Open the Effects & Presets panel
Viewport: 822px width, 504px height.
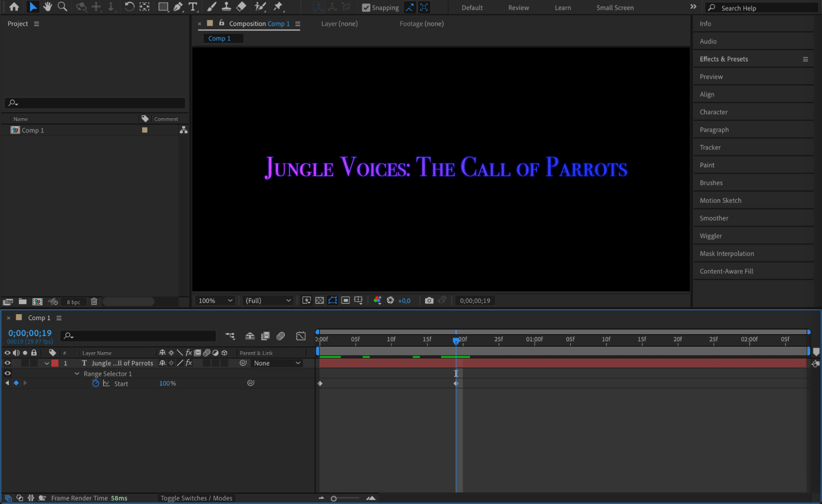click(723, 59)
